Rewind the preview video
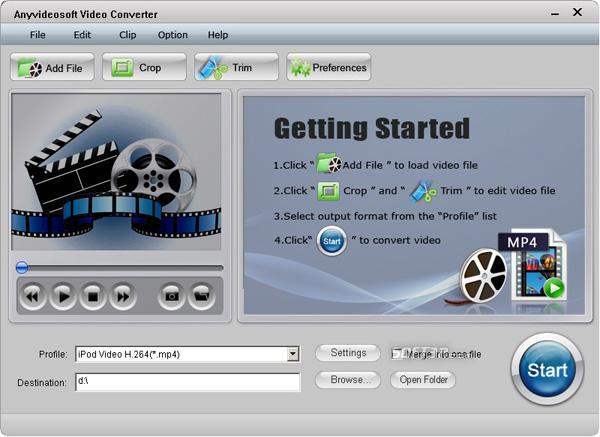600x437 pixels. [33, 296]
